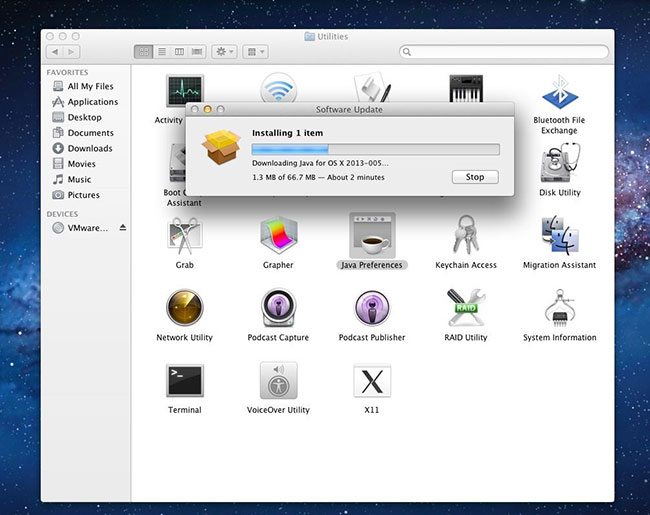Click the Utilities folder title icon
This screenshot has height=515, width=650.
[x=309, y=36]
